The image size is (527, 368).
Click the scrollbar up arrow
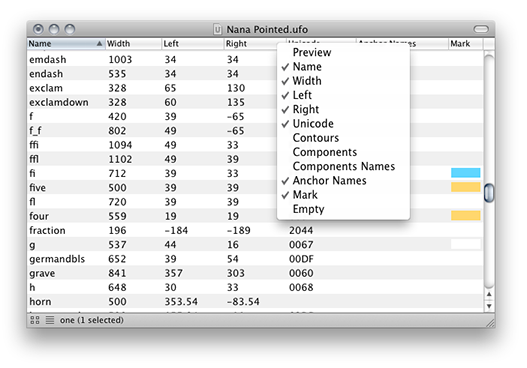(x=489, y=294)
